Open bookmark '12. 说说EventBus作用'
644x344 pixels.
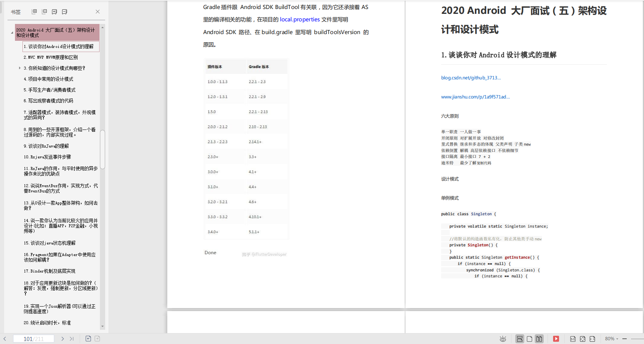(61, 188)
